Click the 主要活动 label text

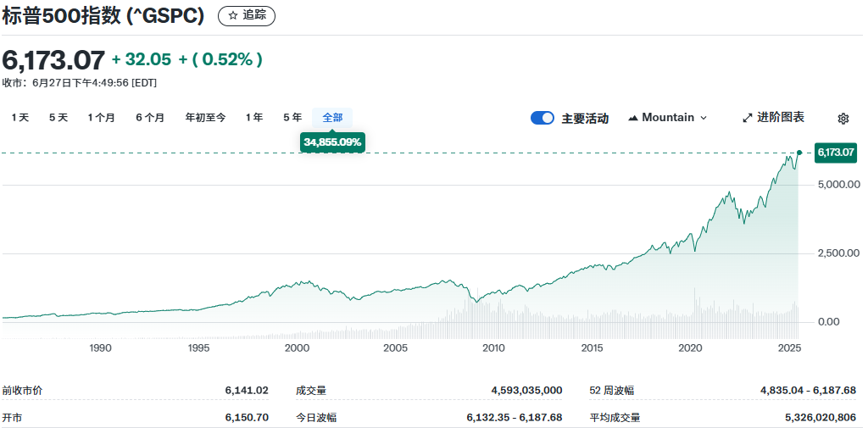pos(585,118)
